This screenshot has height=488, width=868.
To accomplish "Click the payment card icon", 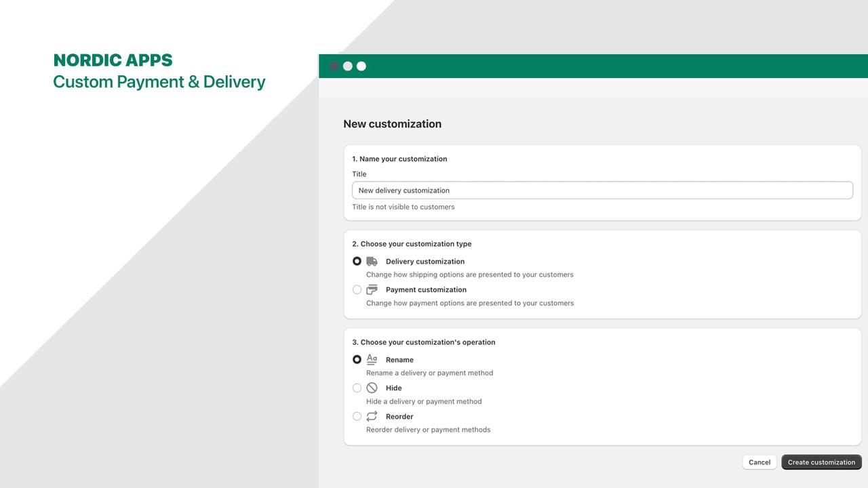I will [x=372, y=290].
